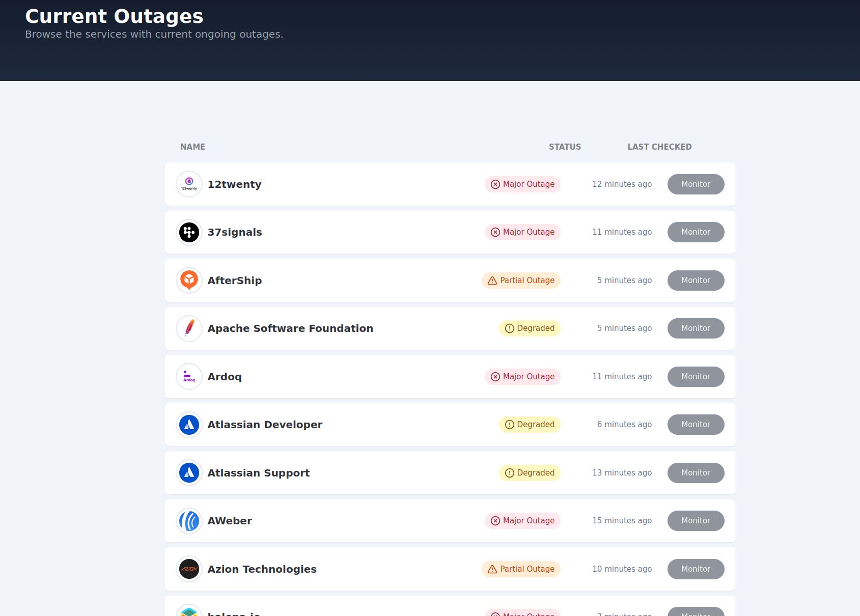Click the Partial Outage badge for Azion Technologies
This screenshot has width=860, height=616.
(520, 569)
